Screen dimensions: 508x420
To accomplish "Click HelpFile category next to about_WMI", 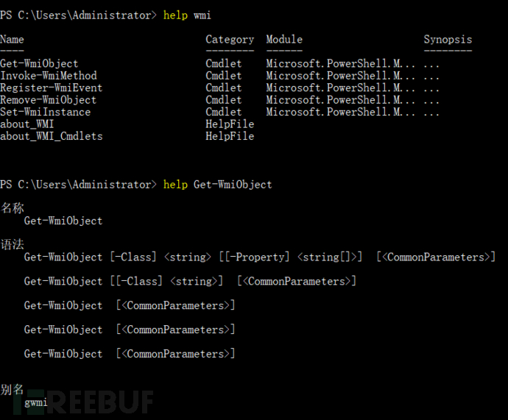I will click(x=230, y=124).
